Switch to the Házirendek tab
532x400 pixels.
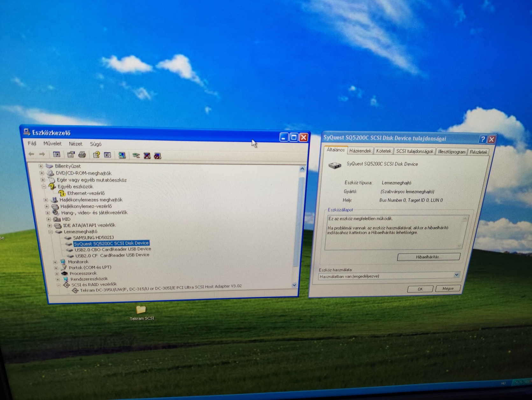click(360, 151)
